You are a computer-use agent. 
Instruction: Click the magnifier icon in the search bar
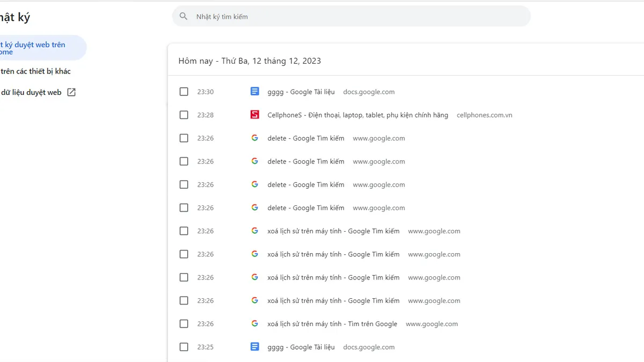tap(183, 16)
